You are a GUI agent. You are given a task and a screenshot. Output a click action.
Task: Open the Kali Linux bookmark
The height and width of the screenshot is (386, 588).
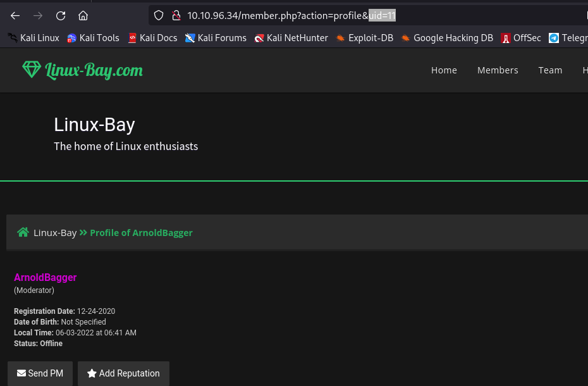point(34,38)
